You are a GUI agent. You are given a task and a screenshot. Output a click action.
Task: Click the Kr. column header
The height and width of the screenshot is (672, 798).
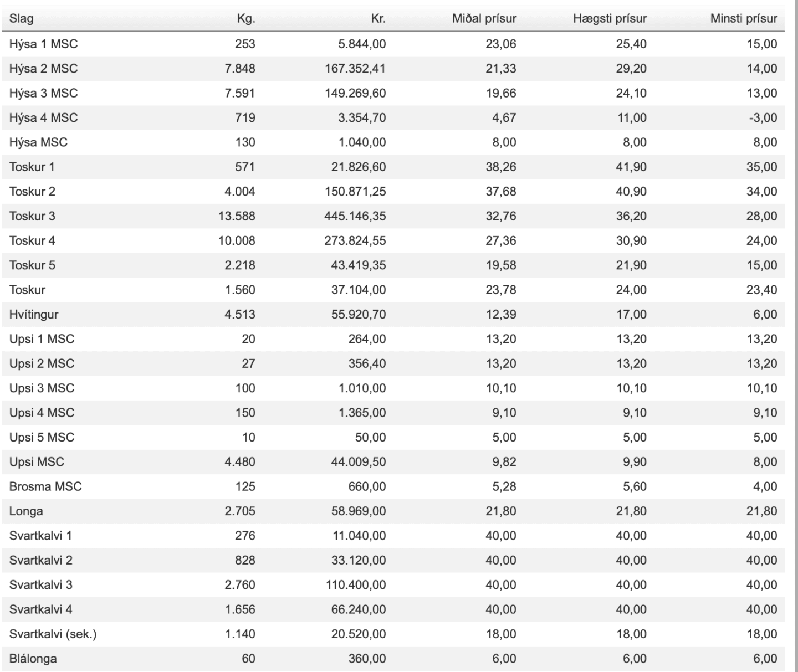[378, 19]
